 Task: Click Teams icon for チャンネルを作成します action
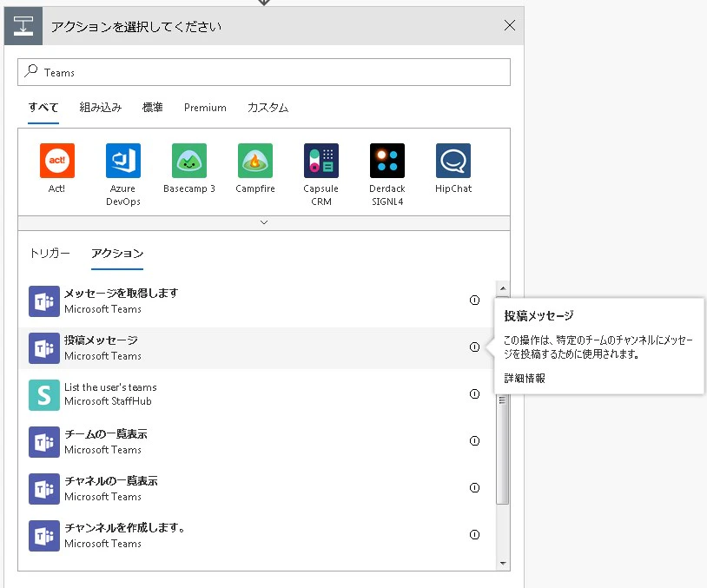pos(44,536)
